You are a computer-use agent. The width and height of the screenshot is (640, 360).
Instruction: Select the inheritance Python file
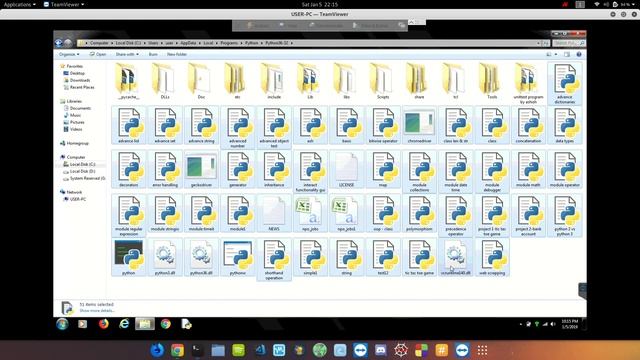(x=274, y=169)
